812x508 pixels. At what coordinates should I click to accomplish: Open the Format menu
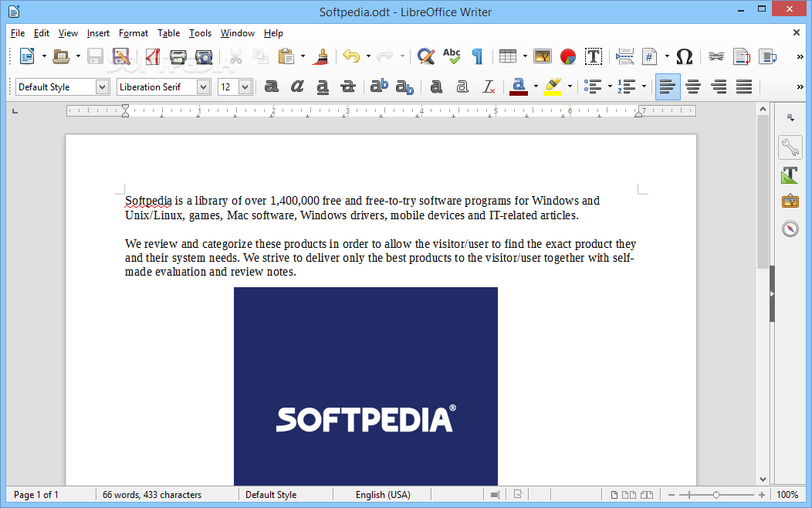coord(133,33)
